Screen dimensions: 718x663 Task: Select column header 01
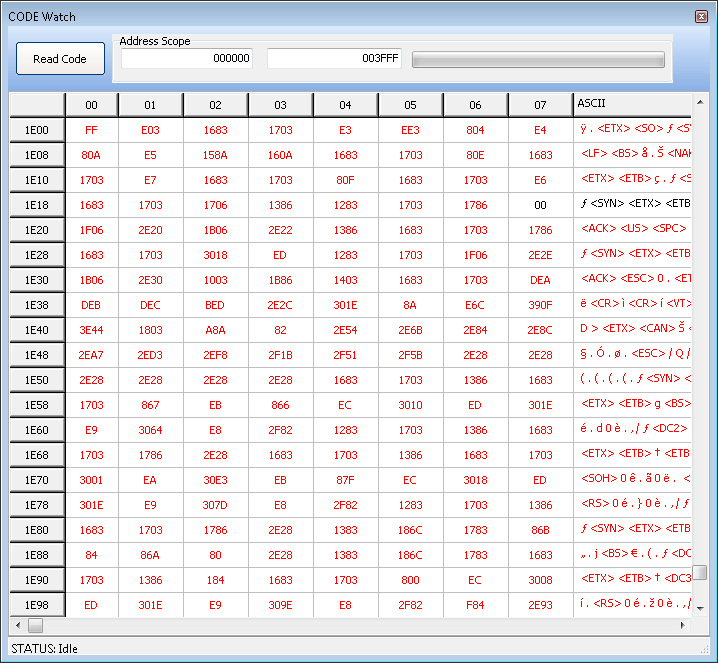(x=150, y=105)
